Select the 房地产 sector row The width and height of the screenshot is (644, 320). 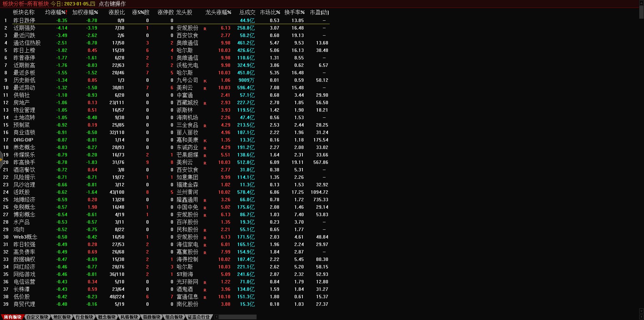(21, 102)
